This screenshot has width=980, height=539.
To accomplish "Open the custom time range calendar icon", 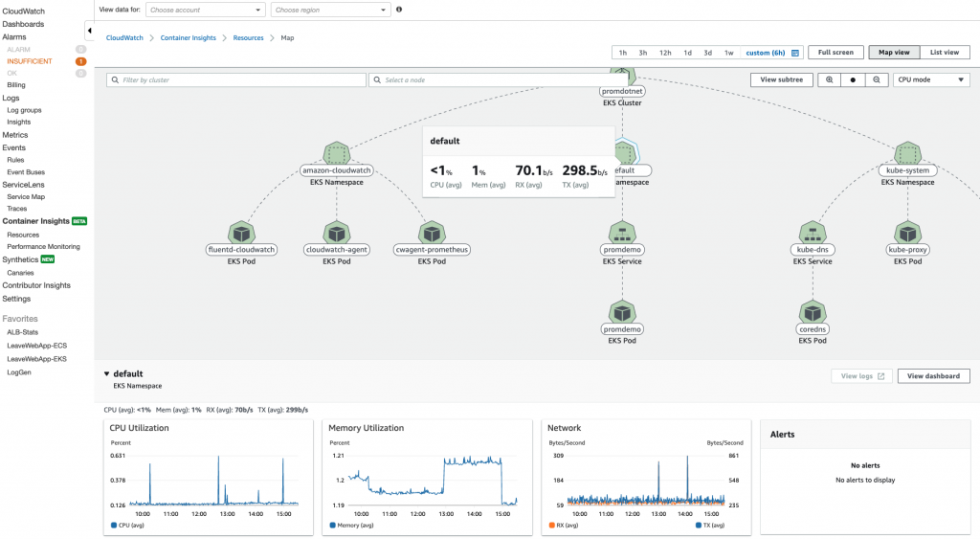I will (x=795, y=54).
